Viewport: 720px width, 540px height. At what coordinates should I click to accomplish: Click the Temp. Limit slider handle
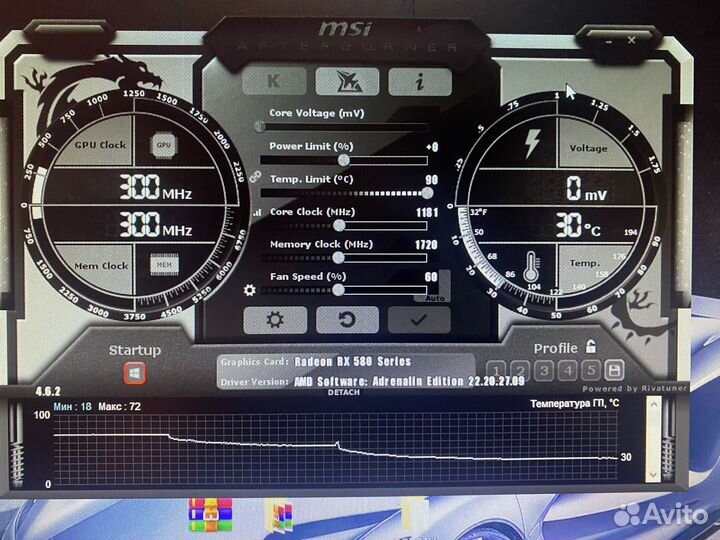[x=427, y=193]
